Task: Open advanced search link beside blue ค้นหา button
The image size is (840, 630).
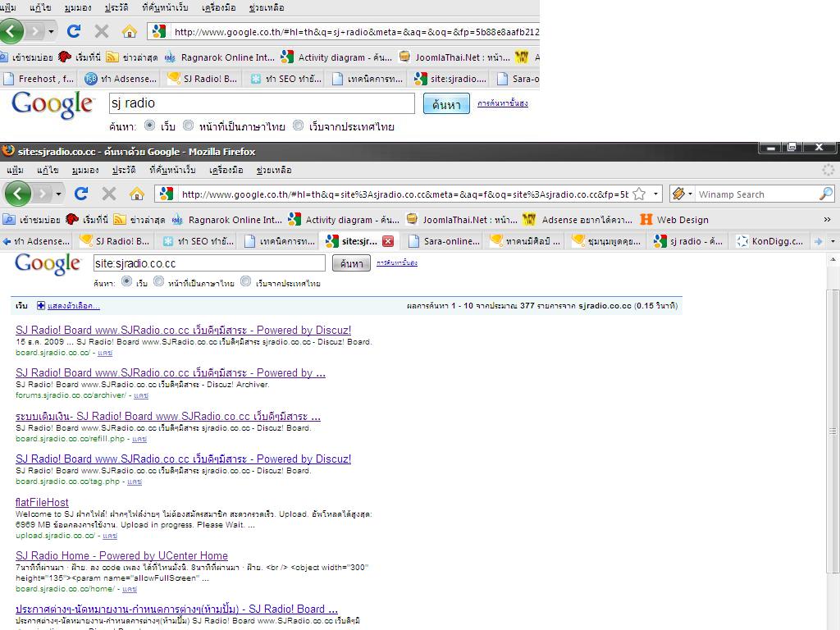Action: pos(503,103)
